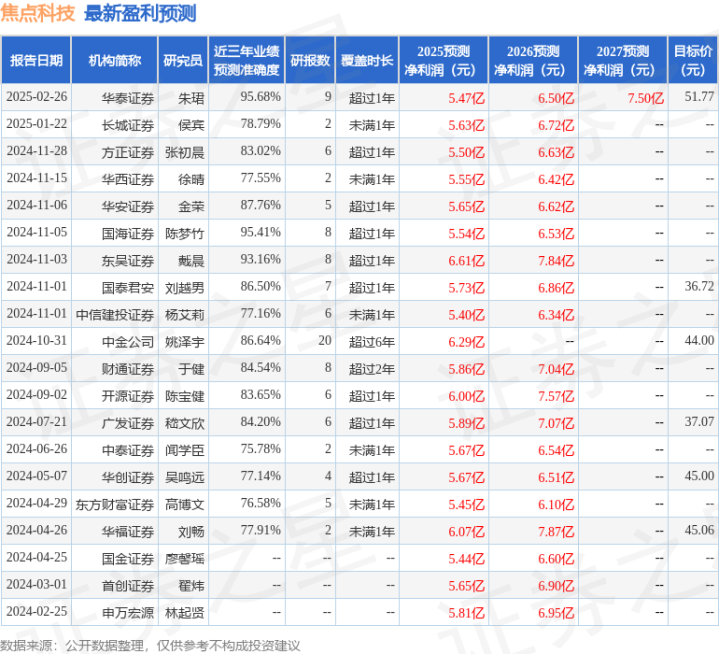Viewport: 719px width, 654px height.
Task: Select the 报告日期 column header
Action: (x=36, y=60)
